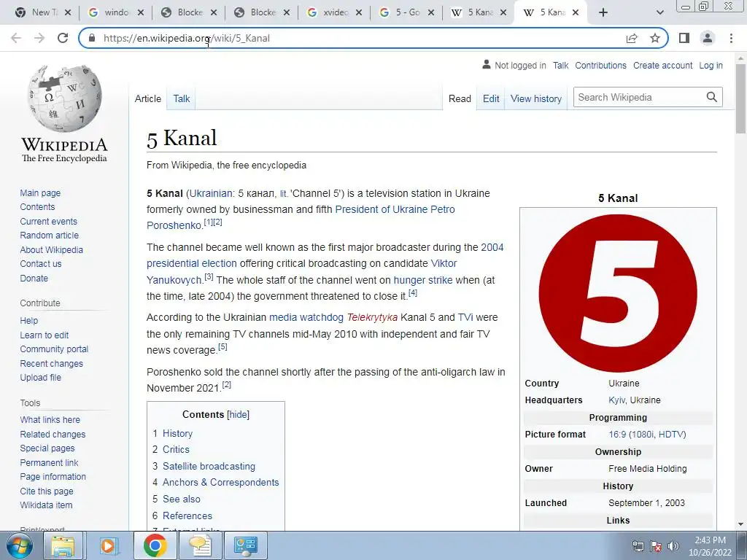Click the user icon beside Not logged in
Screen dimensions: 747x560
coord(486,64)
